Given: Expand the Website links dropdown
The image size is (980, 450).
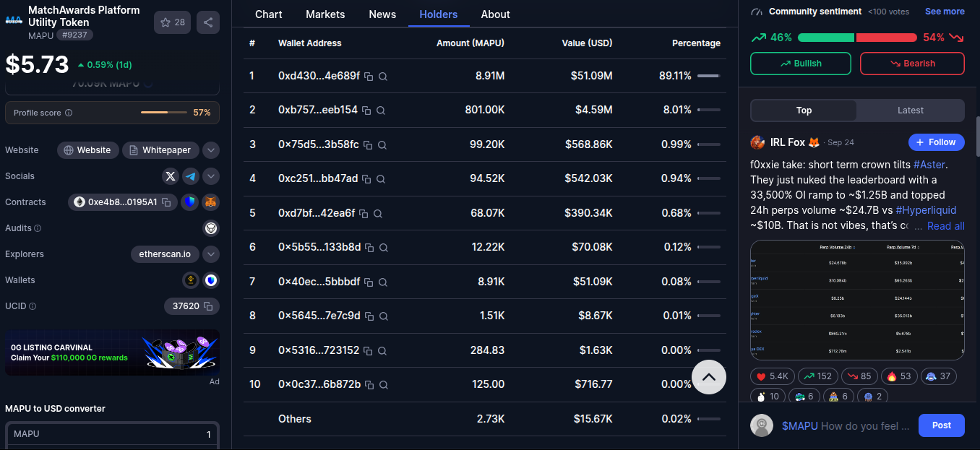Looking at the screenshot, I should point(211,150).
